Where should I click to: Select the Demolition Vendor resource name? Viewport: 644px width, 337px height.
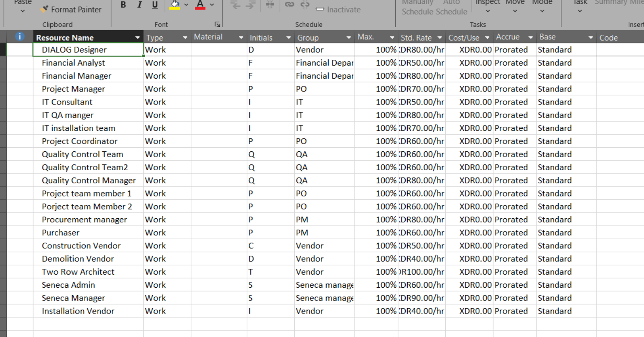coord(78,259)
